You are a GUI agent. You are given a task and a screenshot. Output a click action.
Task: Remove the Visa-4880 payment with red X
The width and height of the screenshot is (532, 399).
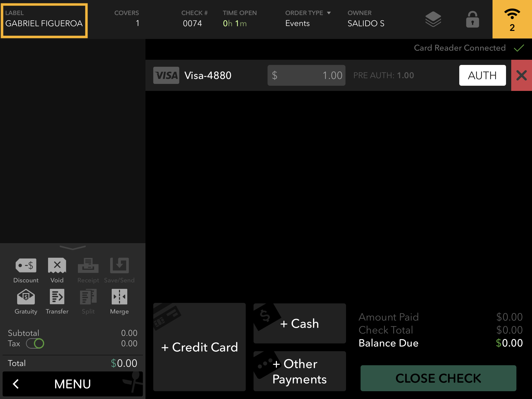click(522, 75)
